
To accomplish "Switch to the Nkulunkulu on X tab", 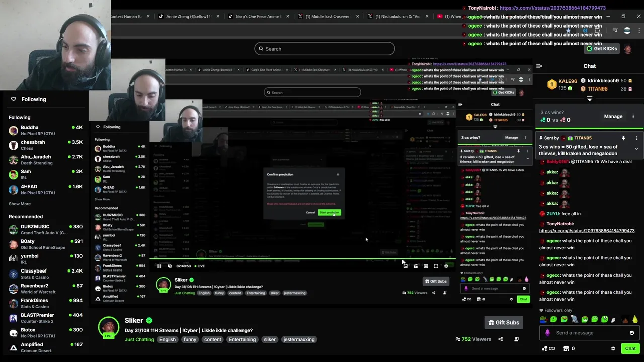I will [x=397, y=16].
